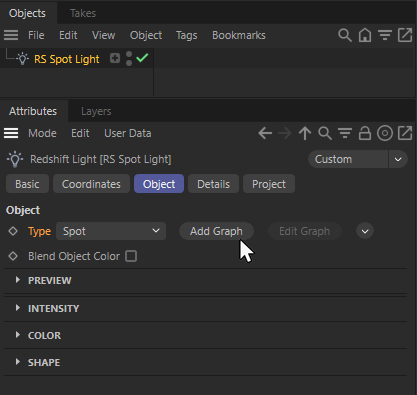This screenshot has height=395, width=417.
Task: Switch to the Details tab
Action: [x=213, y=184]
